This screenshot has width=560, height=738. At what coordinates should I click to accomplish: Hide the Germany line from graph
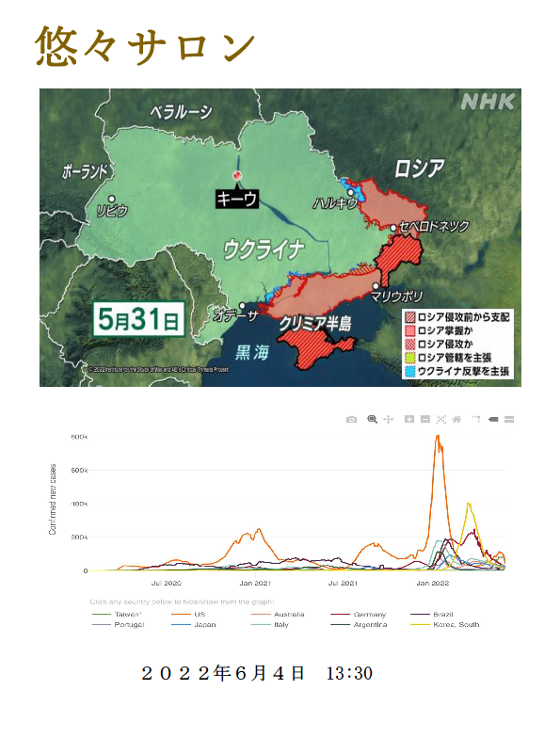[359, 614]
